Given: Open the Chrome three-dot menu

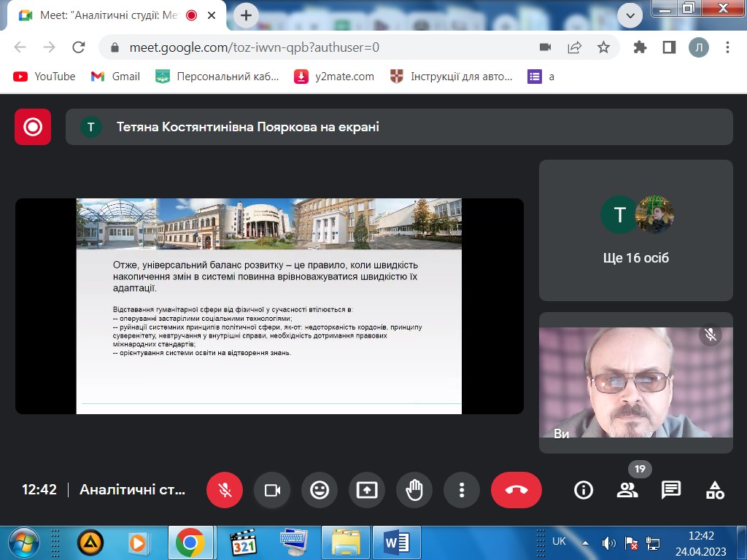Looking at the screenshot, I should (x=727, y=46).
